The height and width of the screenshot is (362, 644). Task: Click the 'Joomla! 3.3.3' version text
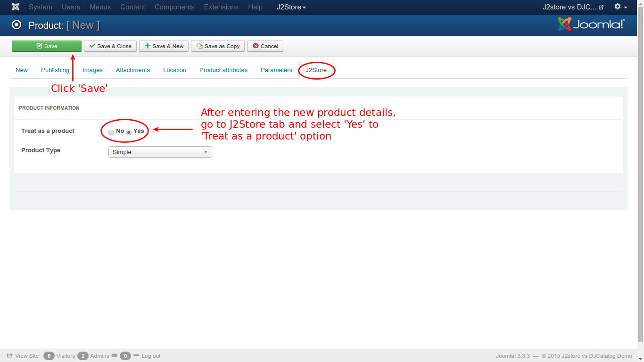pyautogui.click(x=513, y=356)
